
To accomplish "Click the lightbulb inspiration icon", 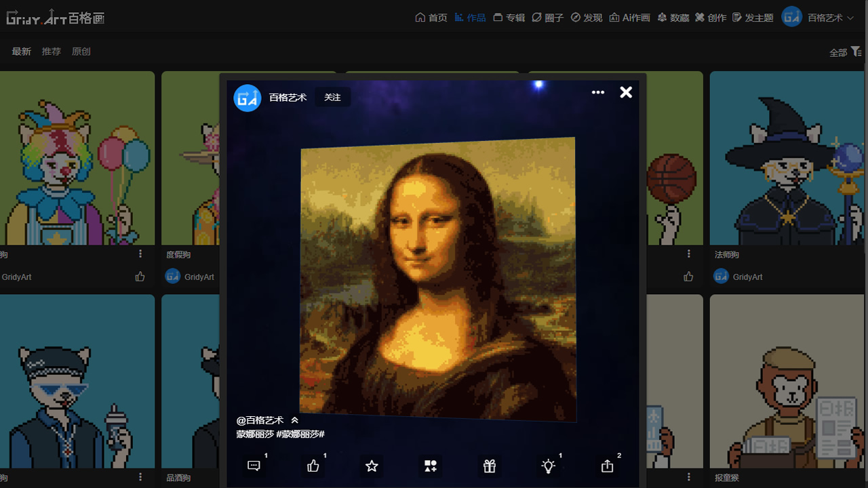I will click(x=548, y=466).
